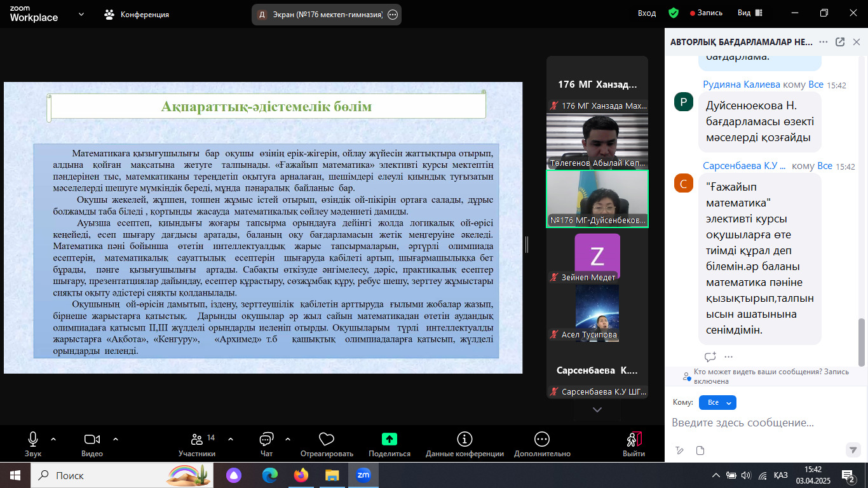The image size is (868, 488).
Task: Click the green Share screen icon (Поделиться)
Action: tap(389, 440)
